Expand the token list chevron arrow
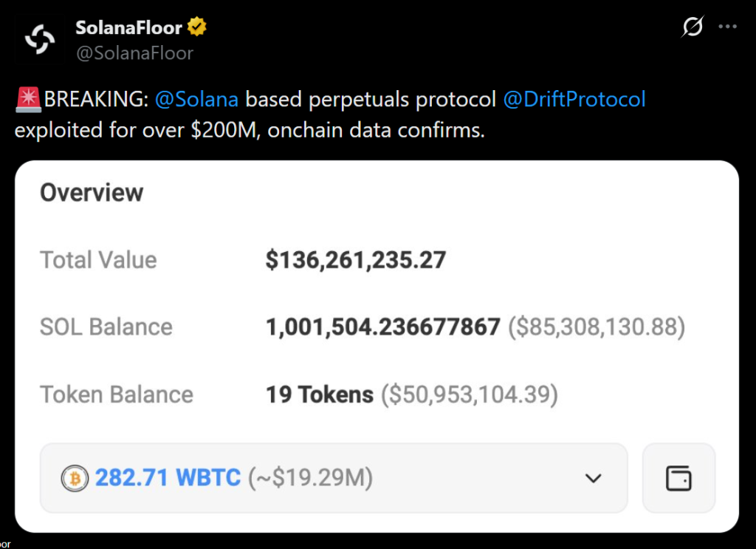 point(593,478)
